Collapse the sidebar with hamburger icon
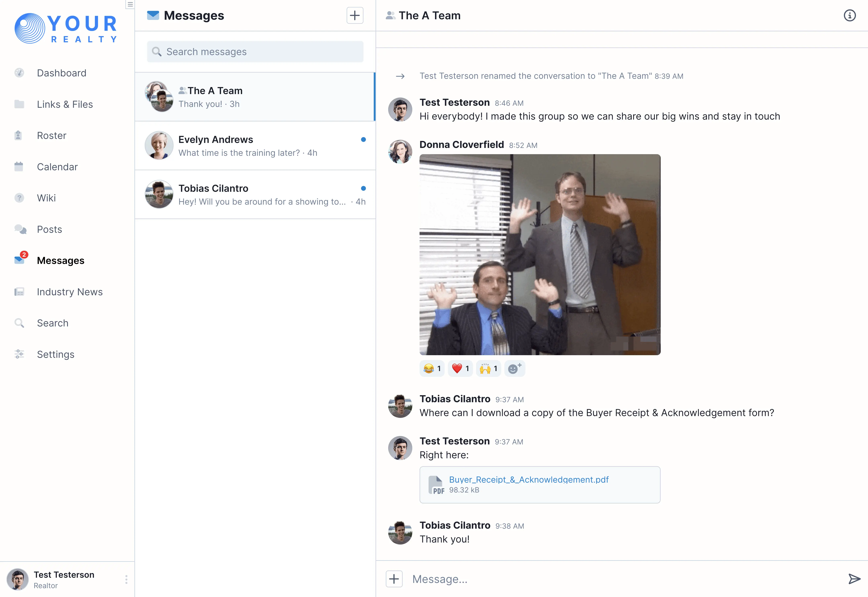 coord(130,4)
